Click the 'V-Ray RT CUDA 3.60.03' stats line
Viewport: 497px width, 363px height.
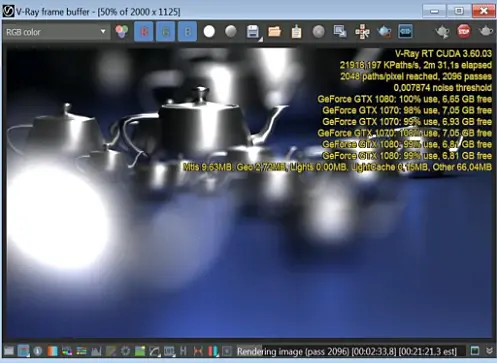click(x=443, y=54)
